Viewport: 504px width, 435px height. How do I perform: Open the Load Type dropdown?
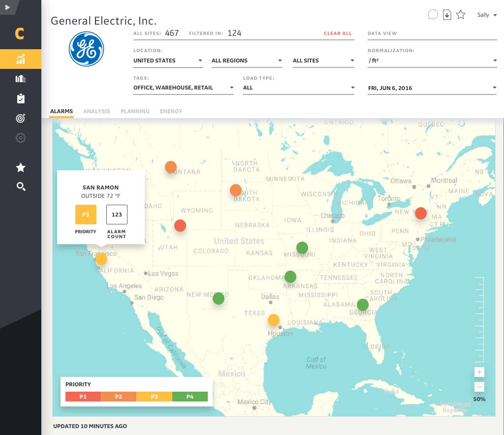(x=299, y=88)
